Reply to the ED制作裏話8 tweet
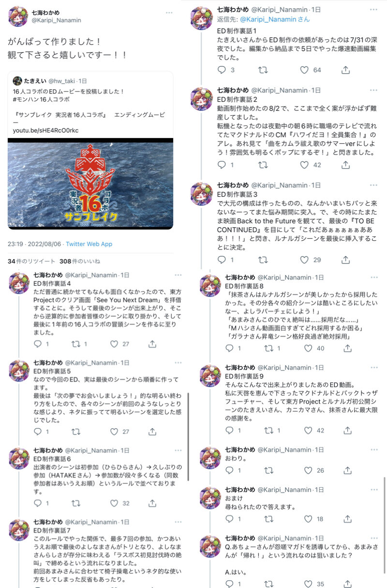This screenshot has height=588, width=387. click(x=230, y=348)
